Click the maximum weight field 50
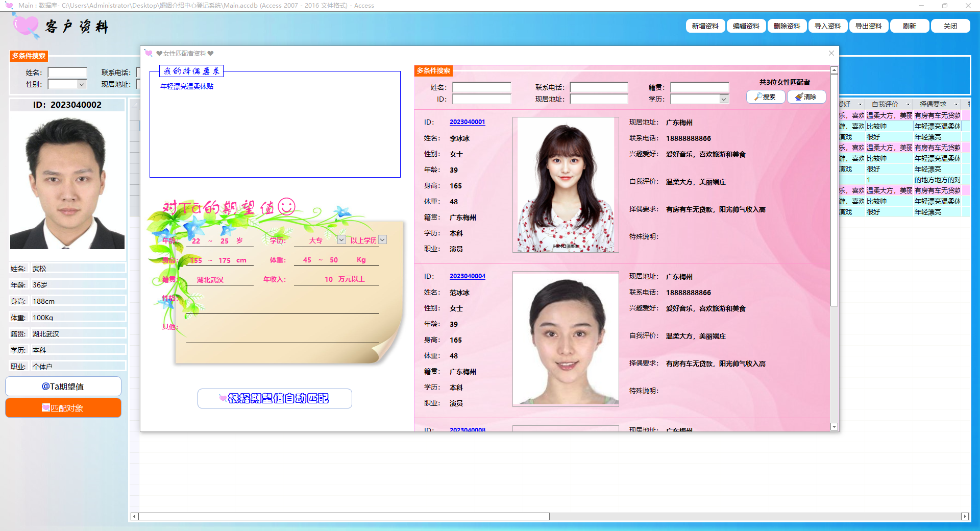 click(334, 260)
